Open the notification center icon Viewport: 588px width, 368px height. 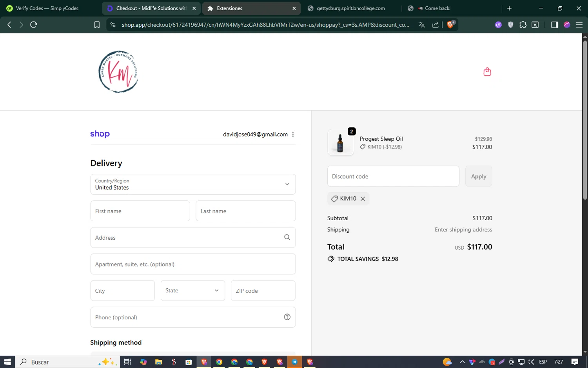coord(575,362)
